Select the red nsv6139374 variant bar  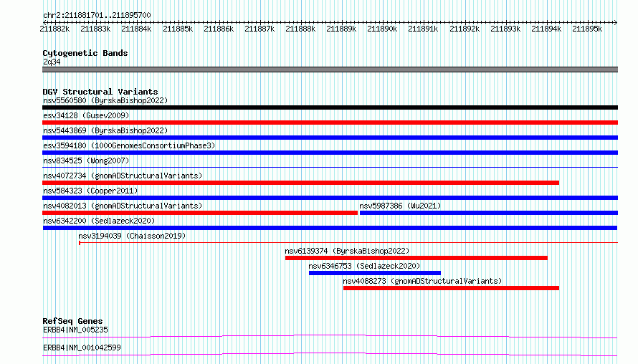click(x=416, y=258)
